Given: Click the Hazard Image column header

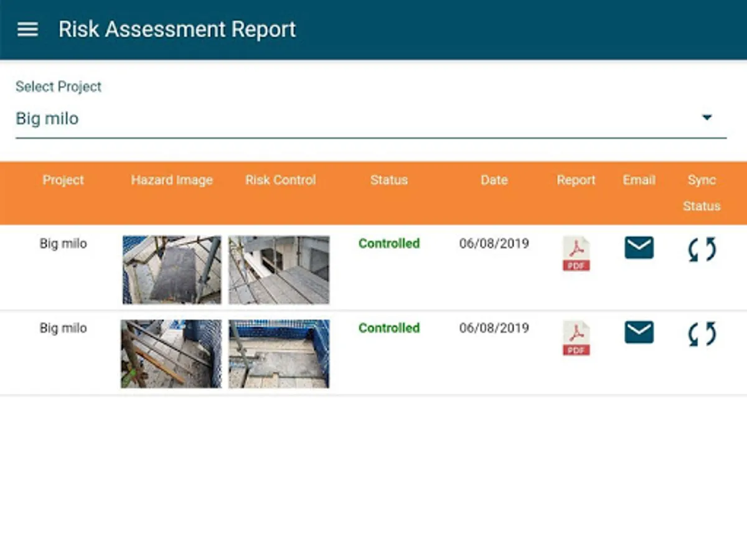Looking at the screenshot, I should click(x=172, y=180).
